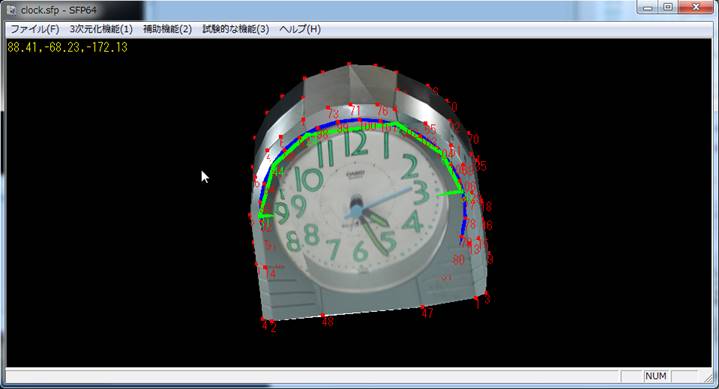
Task: Select red point marker labeled 48
Action: pos(323,315)
